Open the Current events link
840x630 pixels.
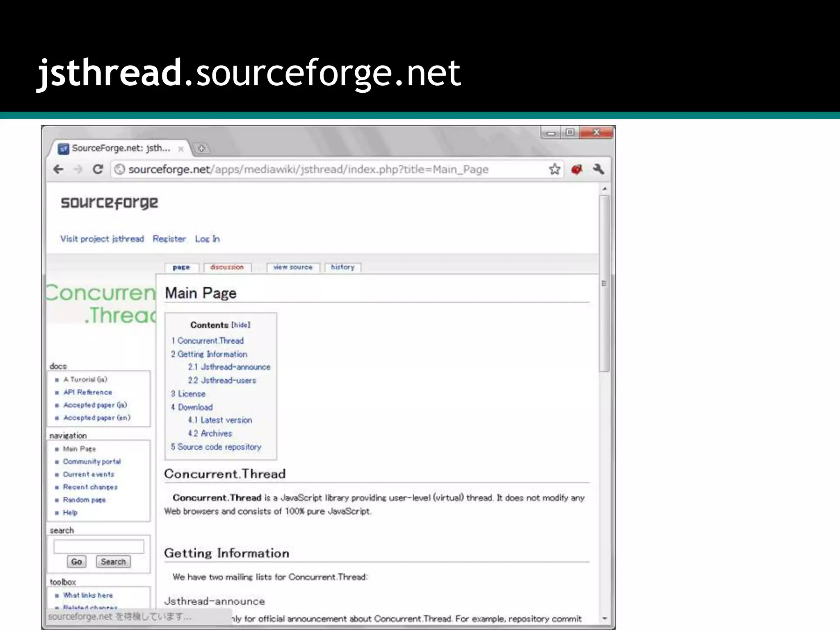coord(89,474)
